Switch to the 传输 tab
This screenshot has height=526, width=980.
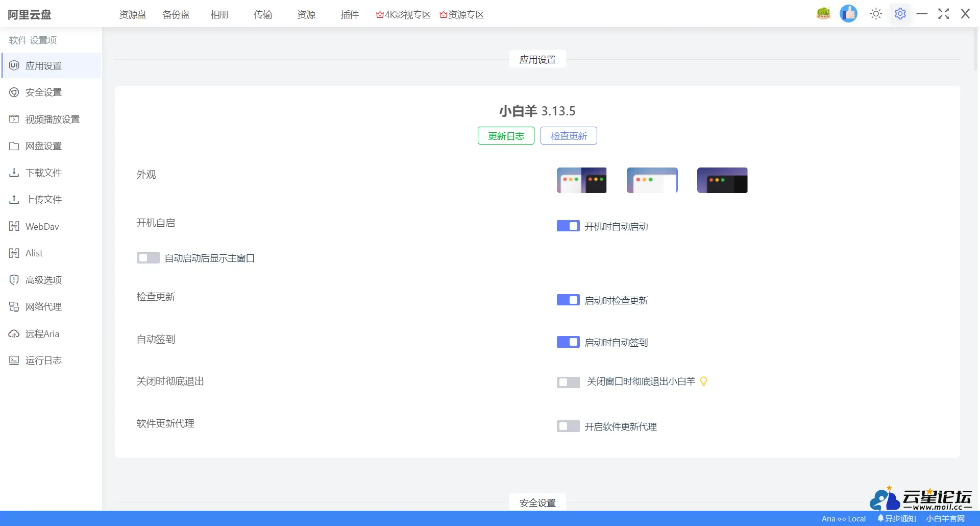(263, 14)
